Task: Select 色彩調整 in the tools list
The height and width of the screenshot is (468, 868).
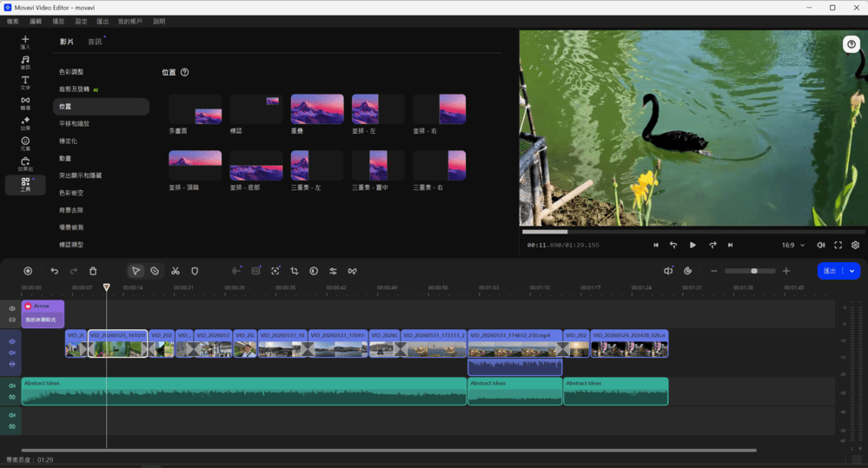Action: (x=71, y=72)
